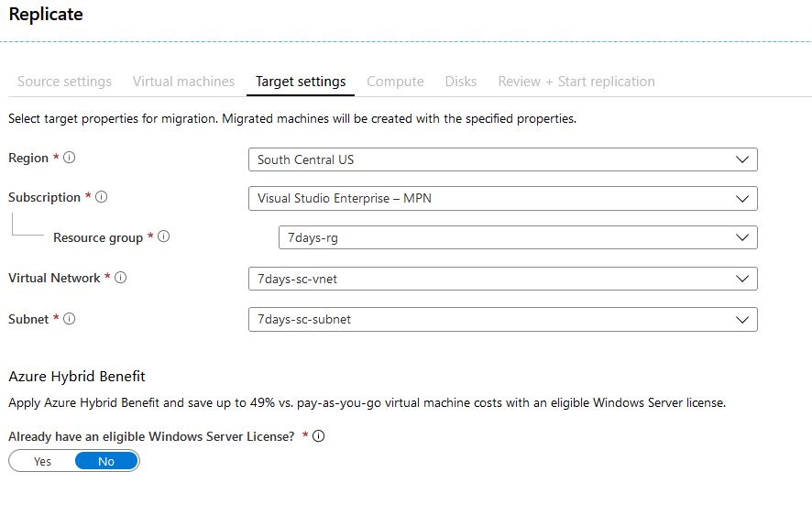View info about eligible Windows Server License
The height and width of the screenshot is (505, 812).
pos(319,436)
